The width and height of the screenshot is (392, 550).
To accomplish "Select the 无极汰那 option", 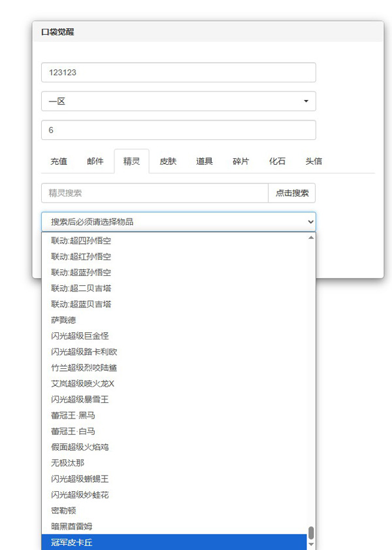I will pos(174,462).
